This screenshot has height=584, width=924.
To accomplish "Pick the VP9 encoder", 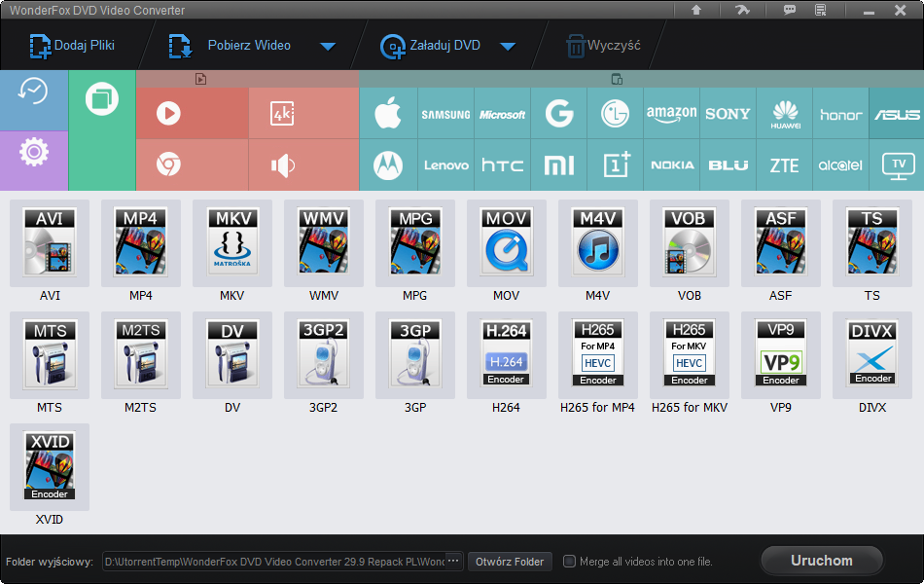I will (780, 355).
